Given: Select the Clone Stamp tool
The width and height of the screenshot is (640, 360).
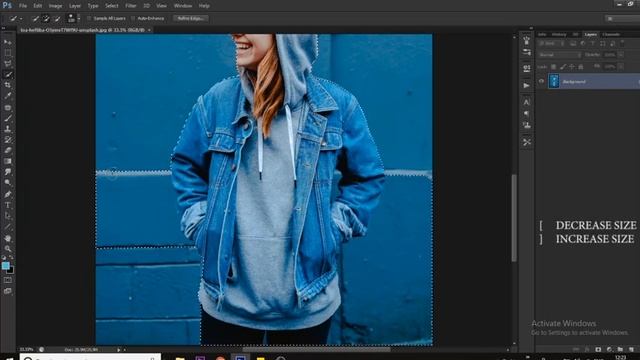Looking at the screenshot, I should point(8,129).
